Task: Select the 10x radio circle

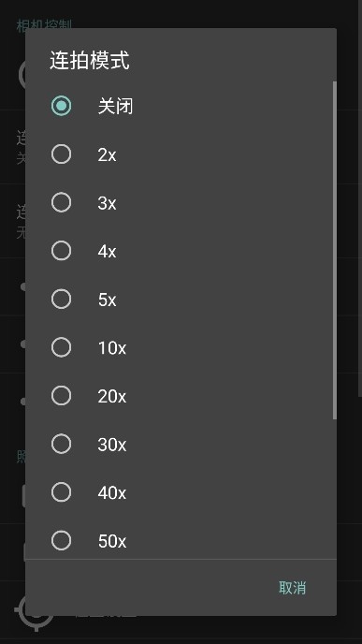Action: coord(61,347)
